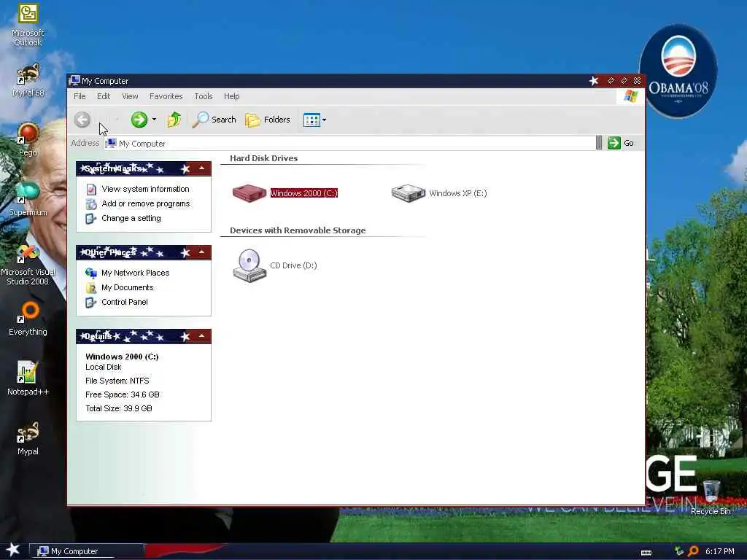Go up one folder level
The image size is (747, 560).
pos(174,120)
